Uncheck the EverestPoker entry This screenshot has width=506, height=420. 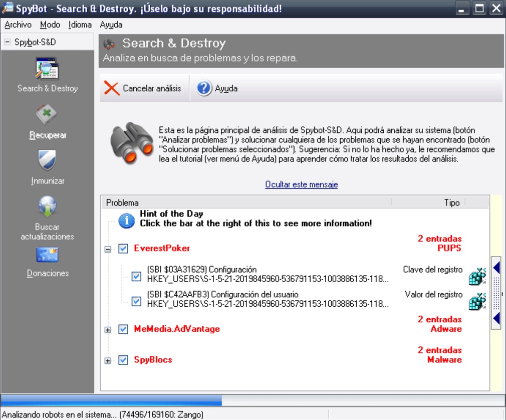pos(122,248)
